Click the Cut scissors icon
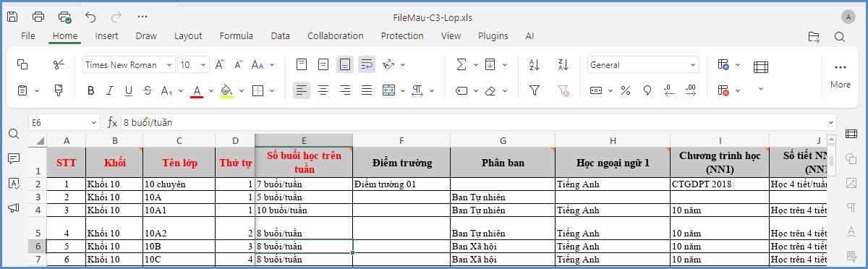Viewport: 868px width, 269px height. (x=59, y=65)
